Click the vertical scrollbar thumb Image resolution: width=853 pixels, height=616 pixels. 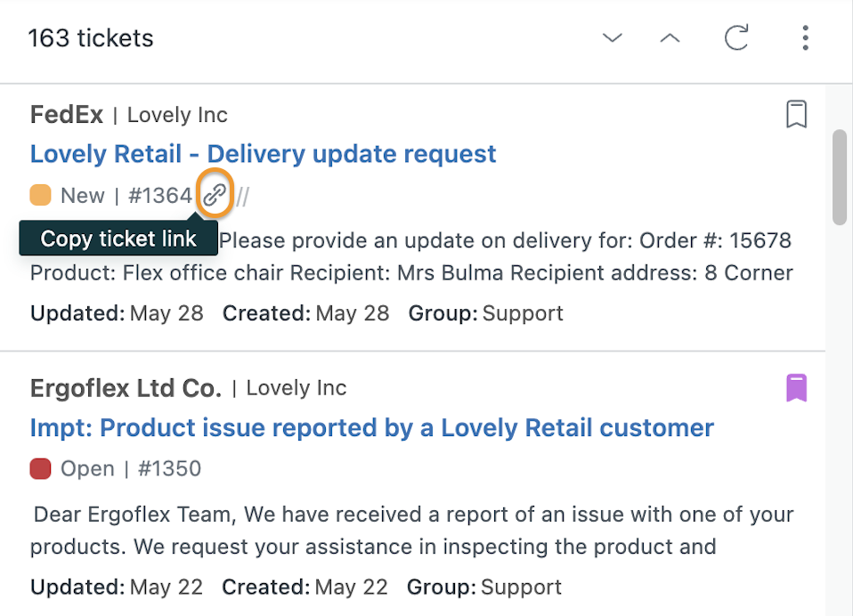[840, 176]
